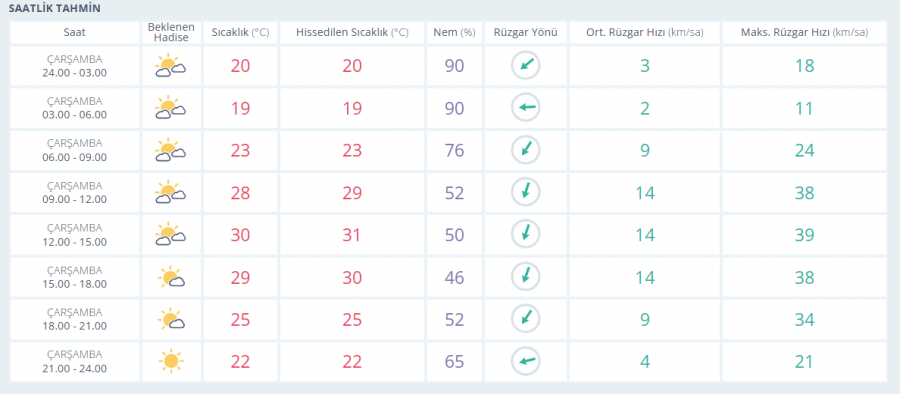The image size is (900, 394).
Task: Click weather icon in 18.00 - 21.00 row
Action: pyautogui.click(x=170, y=319)
